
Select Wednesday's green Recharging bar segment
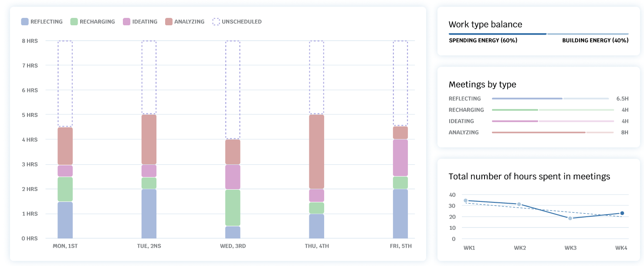coord(233,208)
